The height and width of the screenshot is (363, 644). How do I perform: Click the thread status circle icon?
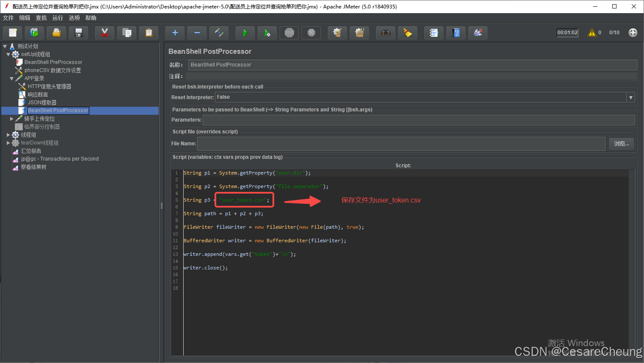pos(633,33)
